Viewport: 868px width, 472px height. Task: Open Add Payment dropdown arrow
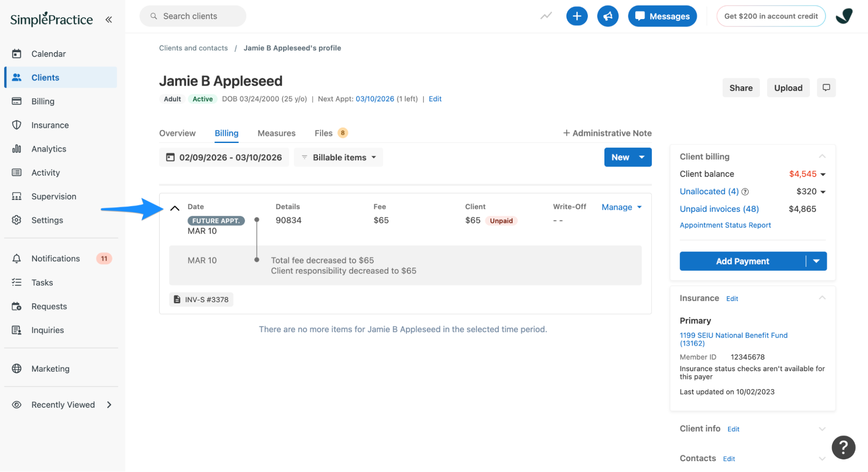click(816, 261)
